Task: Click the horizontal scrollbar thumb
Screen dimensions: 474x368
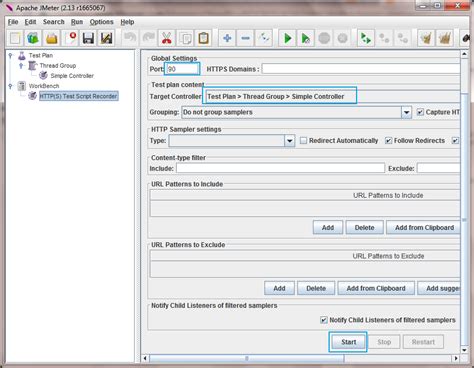Action: pyautogui.click(x=247, y=358)
